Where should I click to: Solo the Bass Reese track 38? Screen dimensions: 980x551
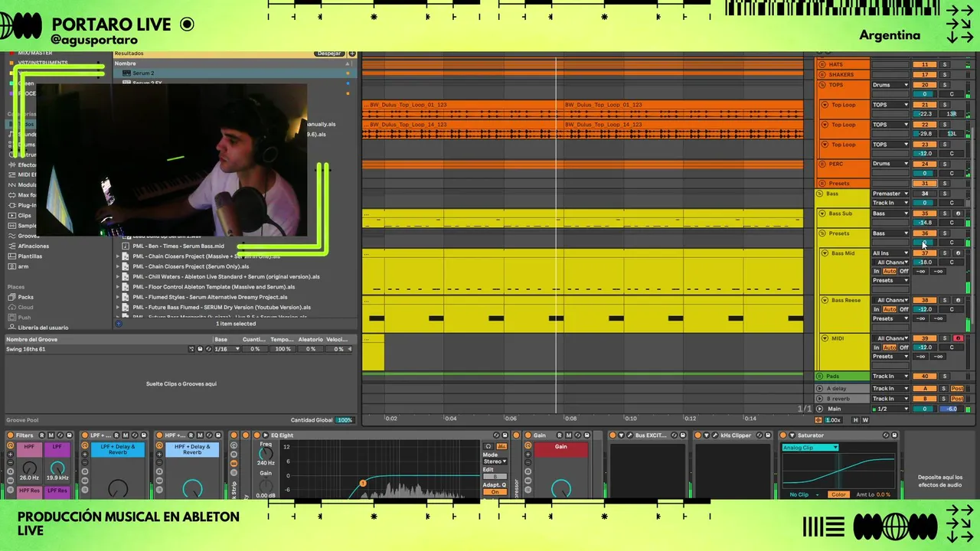tap(944, 301)
